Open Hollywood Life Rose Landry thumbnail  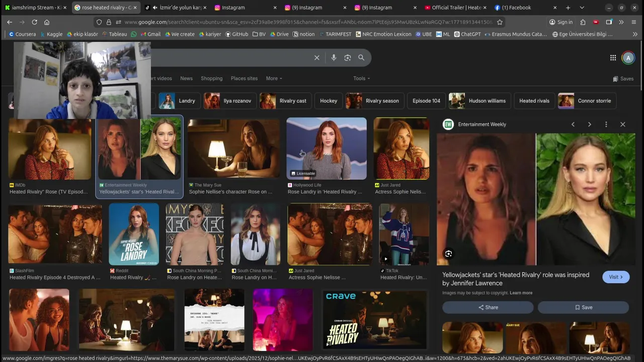coord(327,149)
